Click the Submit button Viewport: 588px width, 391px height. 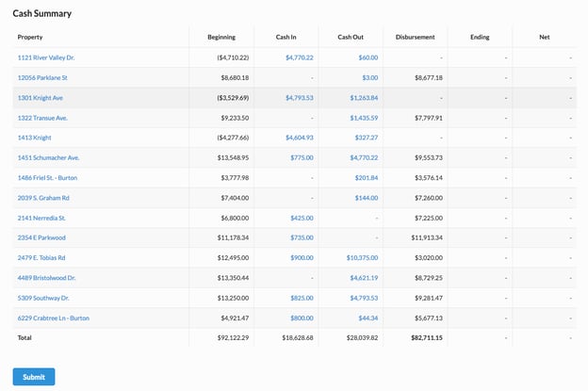(34, 377)
